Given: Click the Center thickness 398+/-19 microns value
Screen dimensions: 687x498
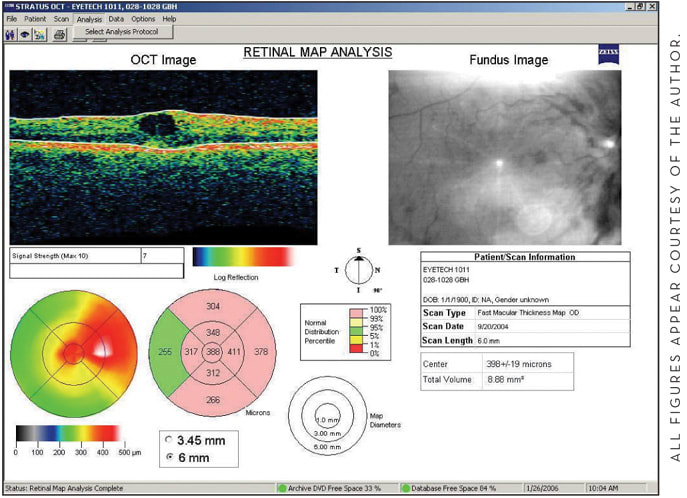Looking at the screenshot, I should pos(519,364).
